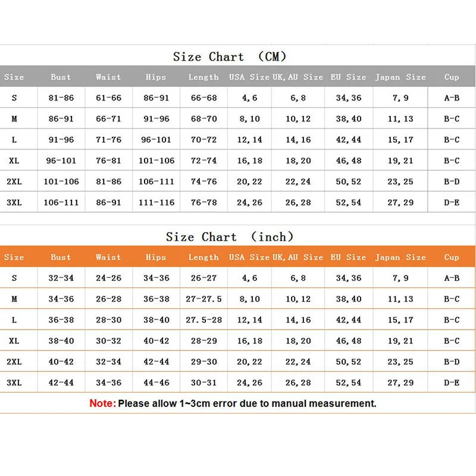
Task: Click the "Size Chart (inch)" title
Action: tap(230, 237)
